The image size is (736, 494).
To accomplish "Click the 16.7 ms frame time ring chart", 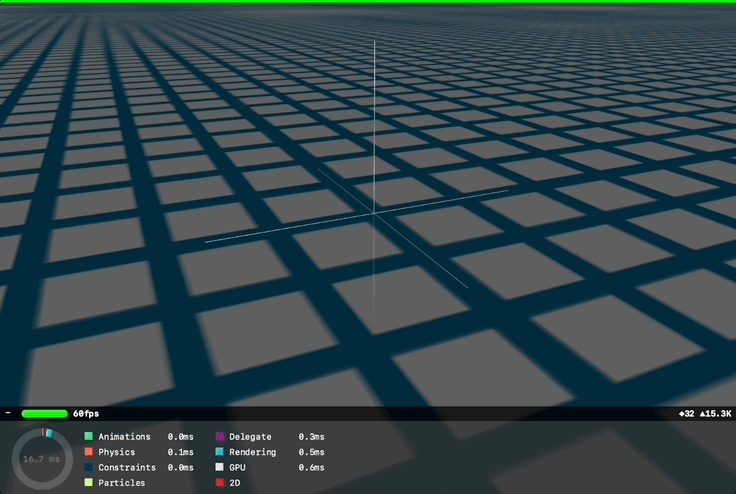I will [x=42, y=459].
